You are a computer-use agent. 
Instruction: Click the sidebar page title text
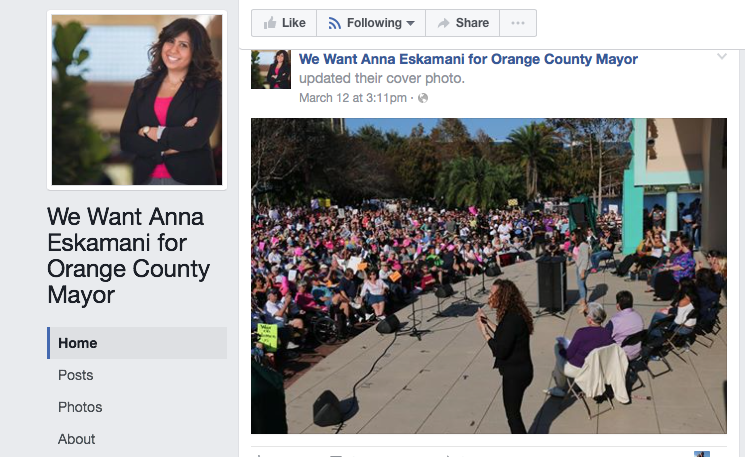(128, 256)
